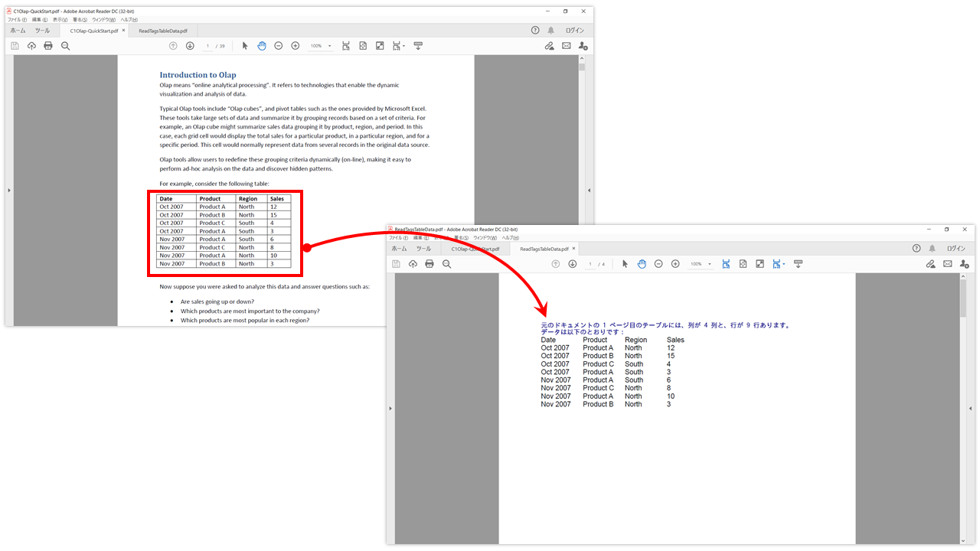Screen dimensions: 980x551
Task: Toggle full screen mode in ReadTagsTableData window
Action: (759, 264)
